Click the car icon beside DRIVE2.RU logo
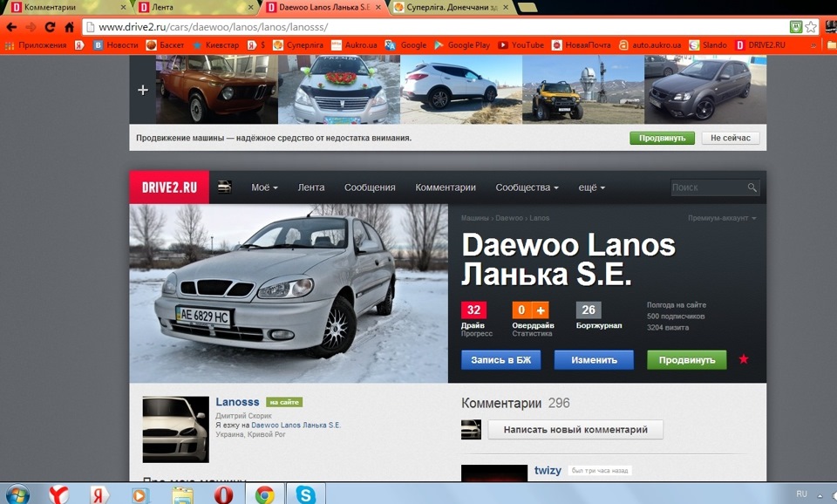 pos(225,187)
